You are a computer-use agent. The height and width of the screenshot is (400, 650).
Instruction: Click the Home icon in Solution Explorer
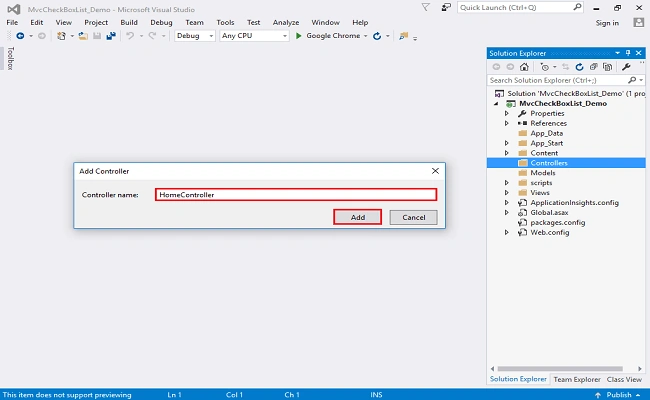(524, 67)
